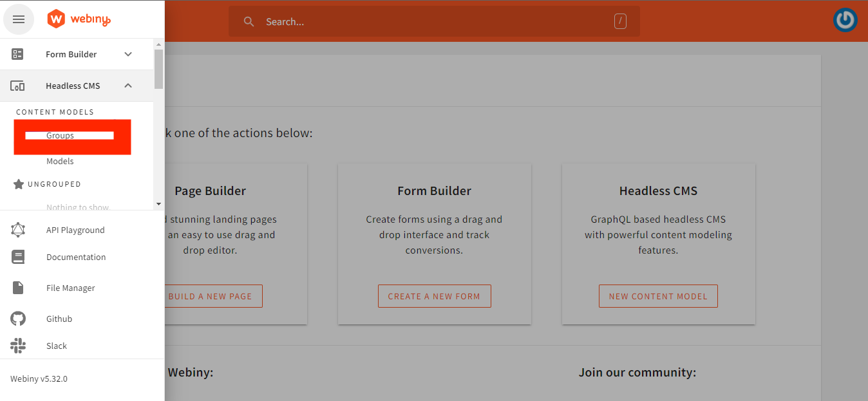Screen dimensions: 868x401
Task: Click the New Content Model button
Action: click(658, 296)
